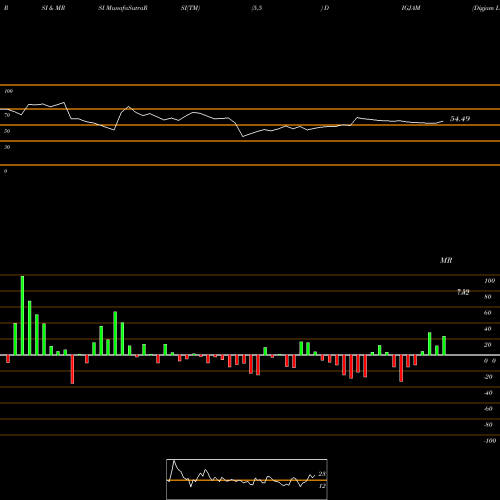Click the cut-off header text '(Digjam L'
The height and width of the screenshot is (500, 500).
click(486, 8)
